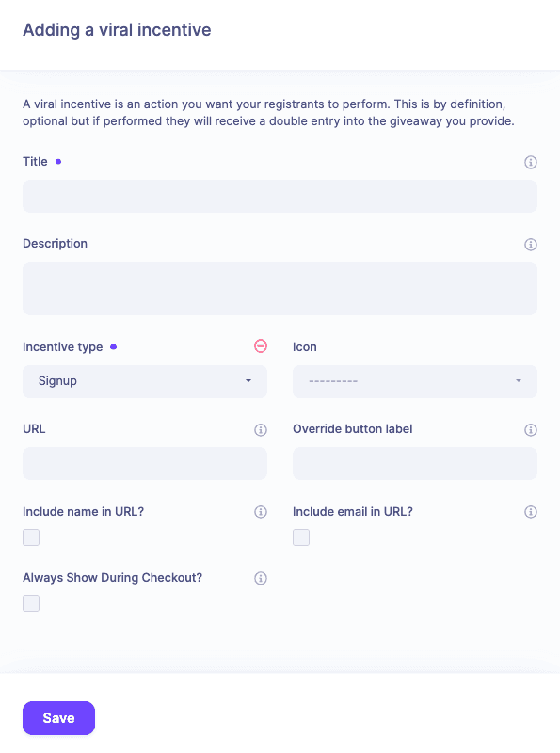Toggle the Always Show During Checkout checkbox

click(x=31, y=602)
